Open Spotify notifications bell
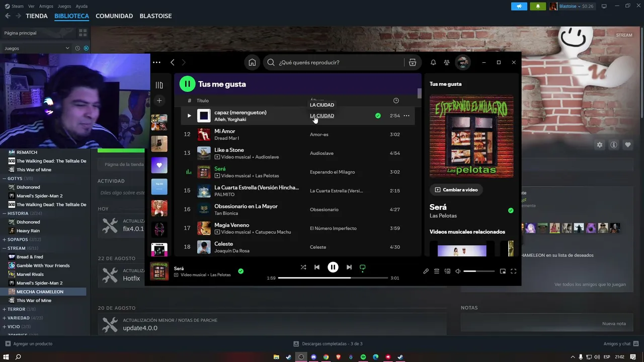Viewport: 644px width, 362px height. (433, 62)
